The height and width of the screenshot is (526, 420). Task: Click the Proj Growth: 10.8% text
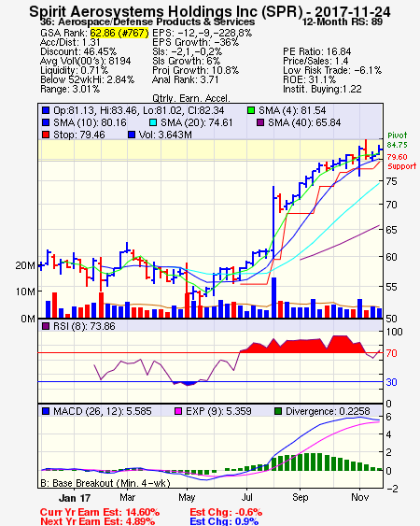pos(195,70)
